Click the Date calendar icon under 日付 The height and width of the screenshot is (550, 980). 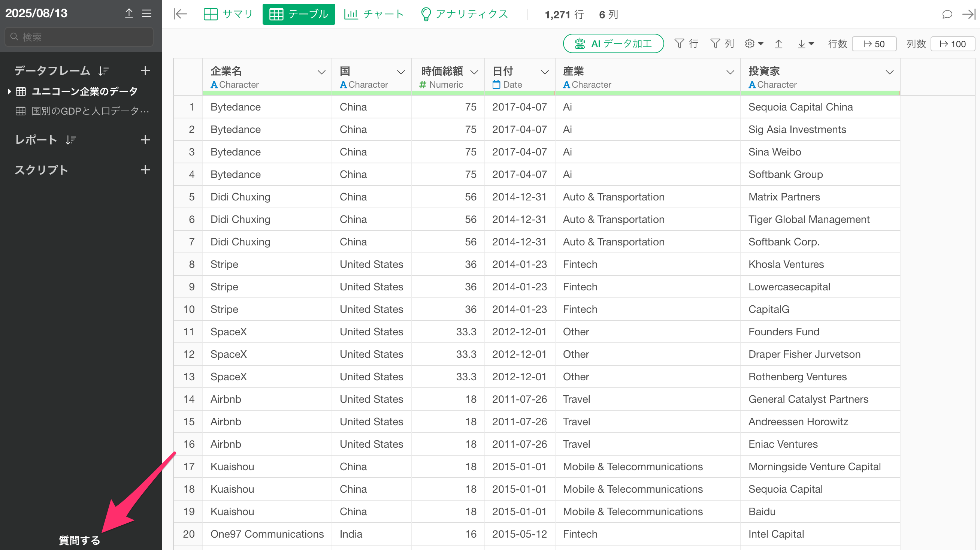pos(496,84)
